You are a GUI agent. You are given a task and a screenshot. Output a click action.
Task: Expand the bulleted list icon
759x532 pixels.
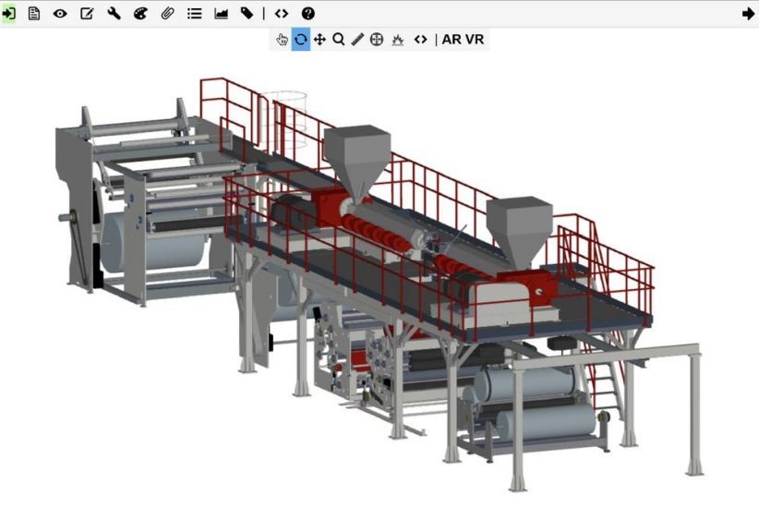[195, 14]
